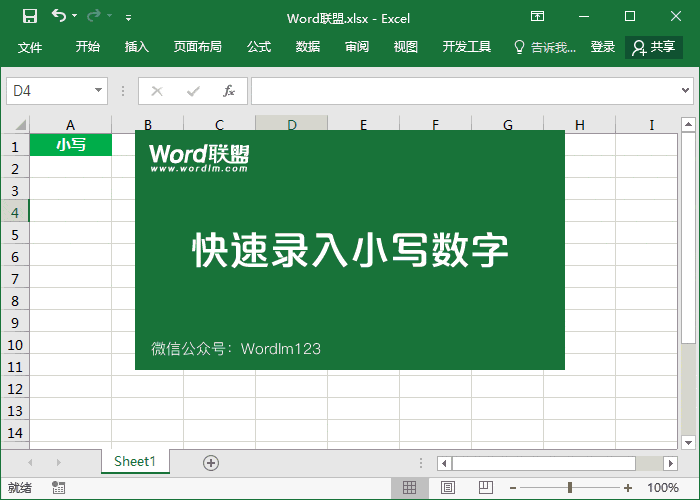Open Insert Function fx button
The width and height of the screenshot is (700, 500).
pyautogui.click(x=229, y=91)
